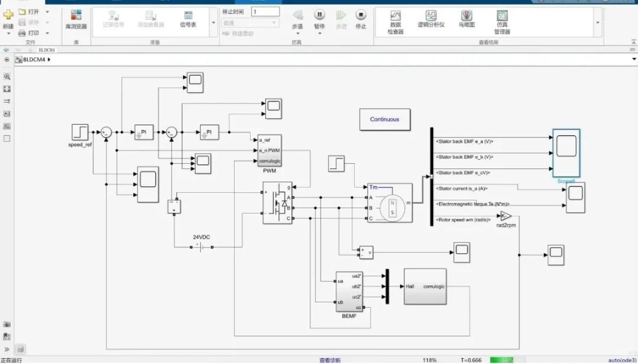Expand the 新建 dropdown arrow

[x=8, y=33]
